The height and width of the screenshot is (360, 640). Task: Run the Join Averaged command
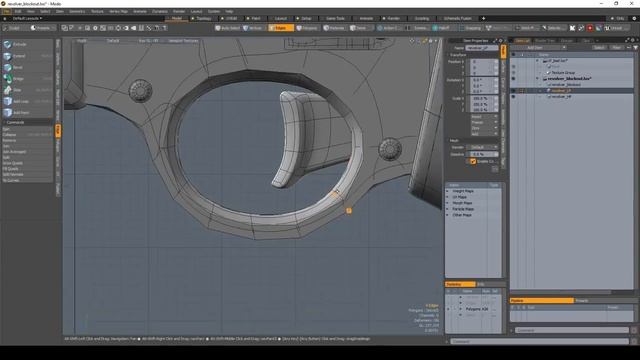click(27, 152)
